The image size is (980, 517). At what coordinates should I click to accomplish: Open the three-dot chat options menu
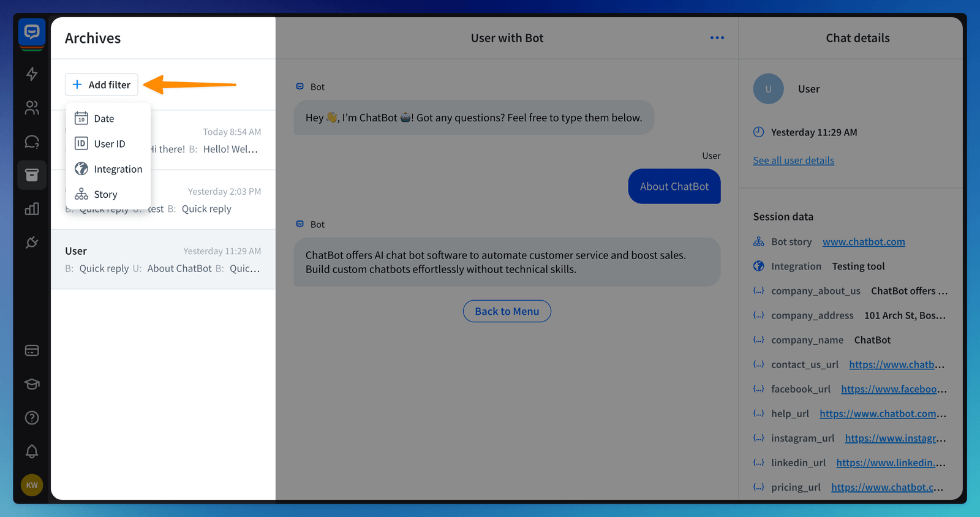click(x=717, y=38)
